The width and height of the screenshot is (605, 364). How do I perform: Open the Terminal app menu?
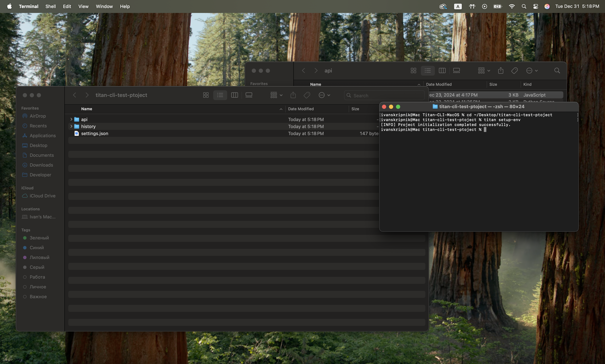[x=29, y=6]
